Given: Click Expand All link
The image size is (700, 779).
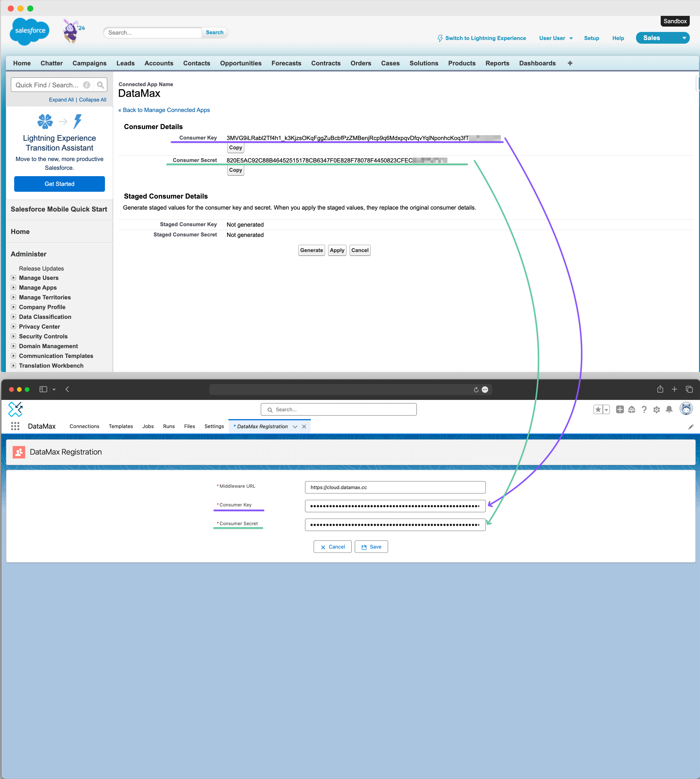Looking at the screenshot, I should 61,100.
